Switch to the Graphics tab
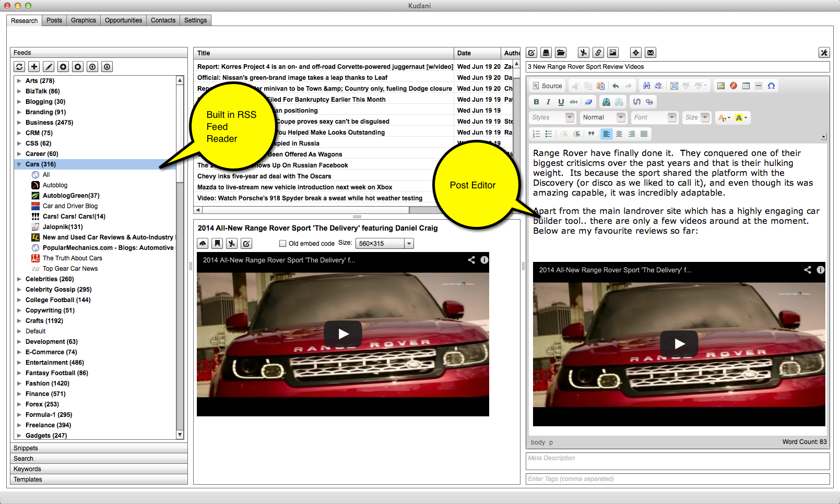Viewport: 840px width, 504px height. (x=84, y=20)
